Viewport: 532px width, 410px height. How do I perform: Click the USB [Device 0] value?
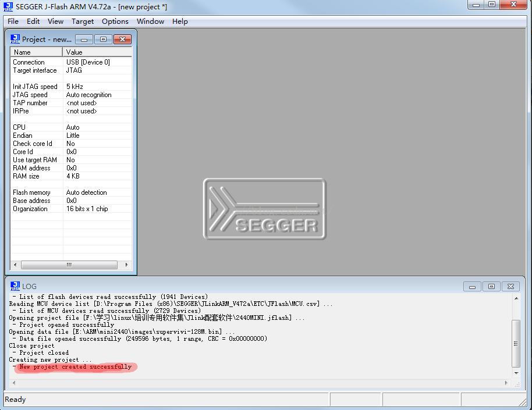pyautogui.click(x=88, y=62)
